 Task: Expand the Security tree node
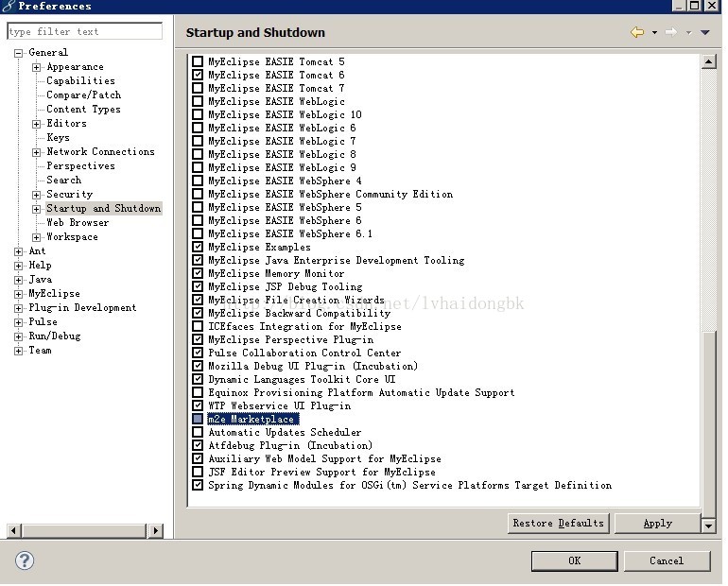pyautogui.click(x=36, y=195)
